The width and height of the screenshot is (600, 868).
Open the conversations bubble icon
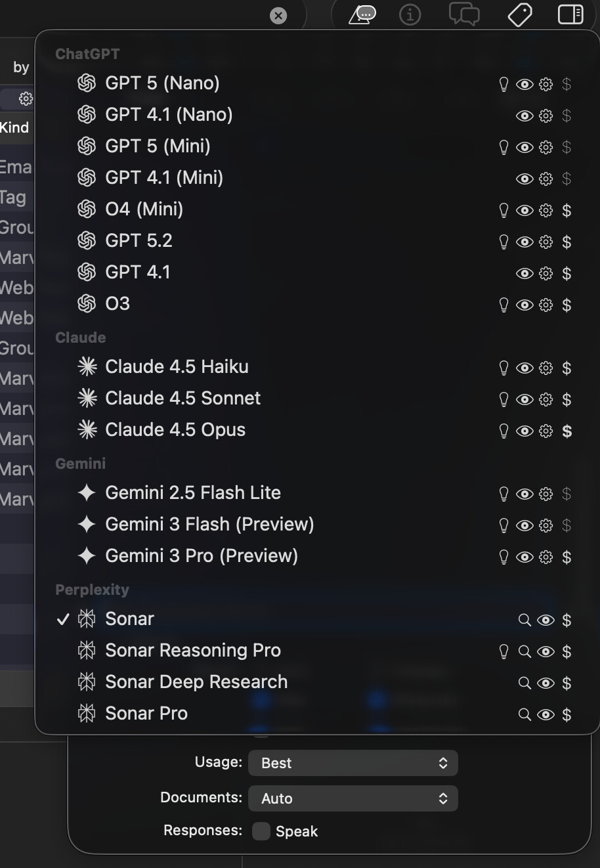pos(463,14)
